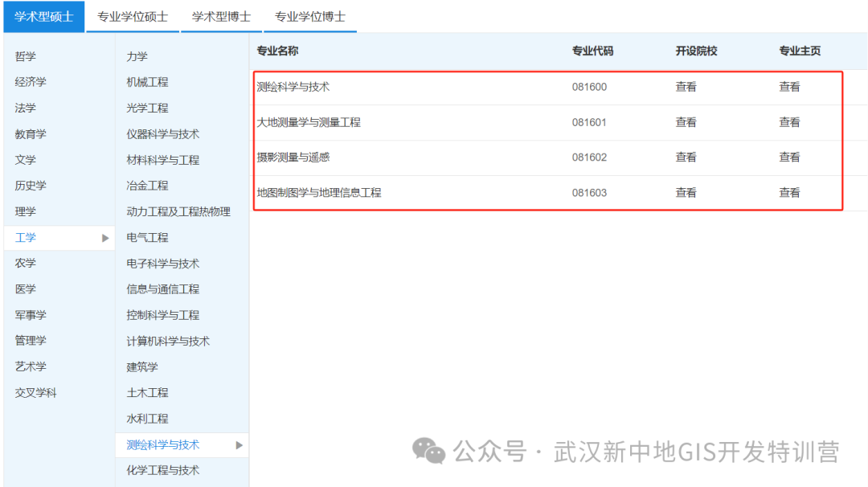View schools offering 测绘科学与技术 081600
This screenshot has width=868, height=487.
click(686, 87)
